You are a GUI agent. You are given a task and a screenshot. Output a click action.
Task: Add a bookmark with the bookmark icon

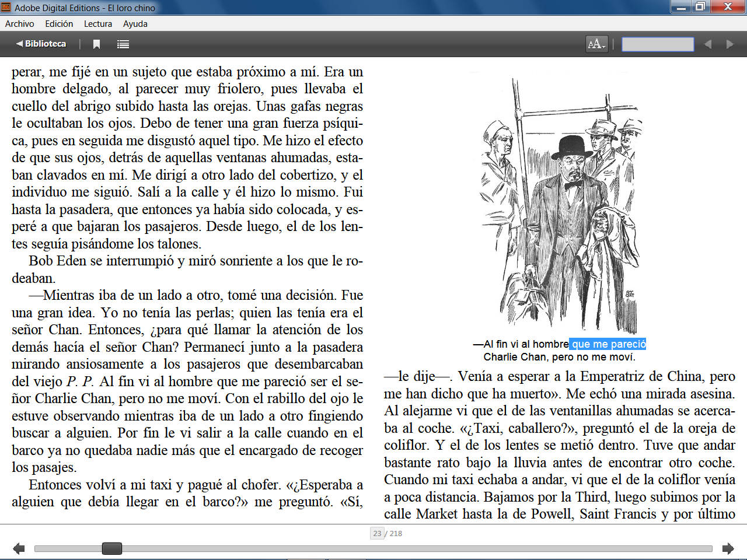coord(97,44)
